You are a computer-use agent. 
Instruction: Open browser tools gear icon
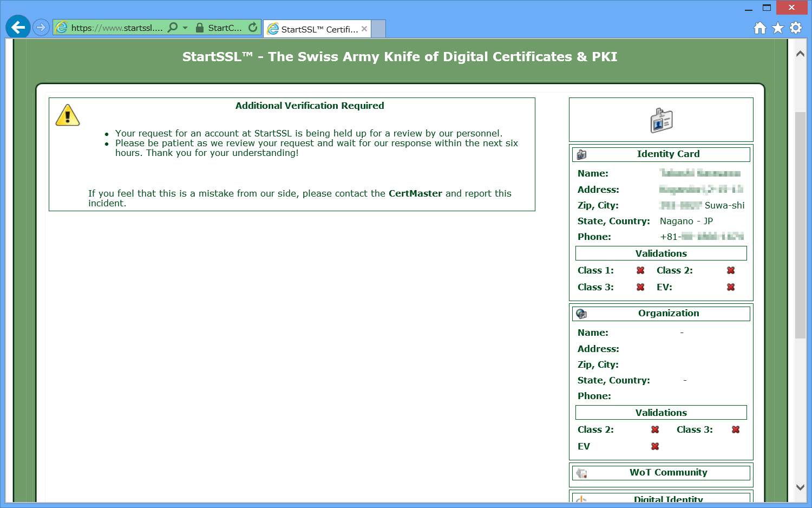coord(796,28)
